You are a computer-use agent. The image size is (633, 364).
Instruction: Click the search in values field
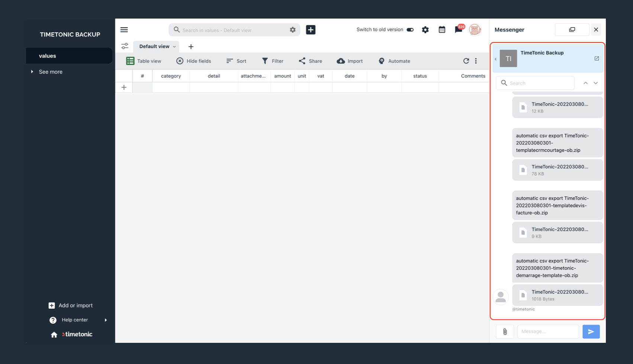[x=234, y=30]
